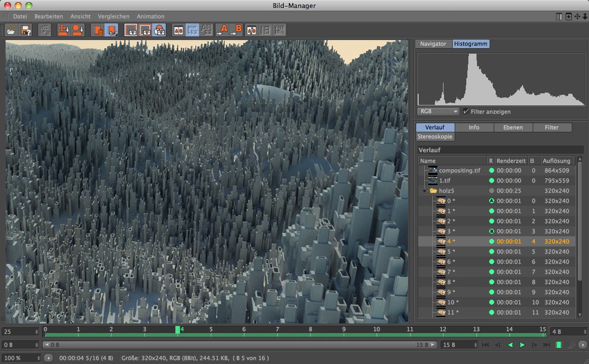Click the delete cached images trash icon
589x364 pixels.
click(97, 30)
